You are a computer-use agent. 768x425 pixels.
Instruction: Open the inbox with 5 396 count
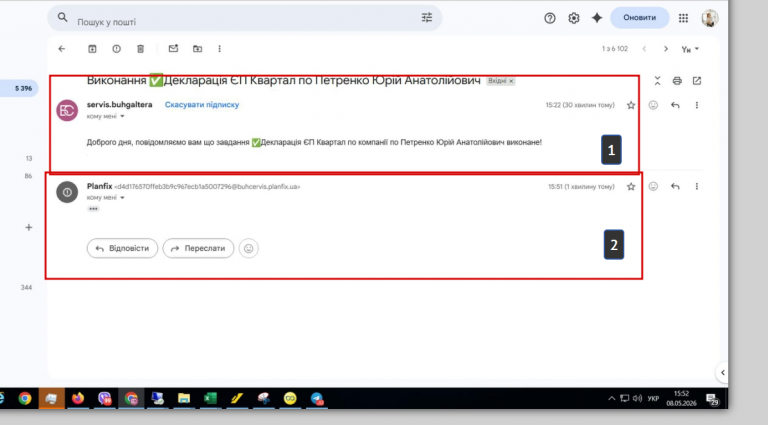tap(20, 89)
